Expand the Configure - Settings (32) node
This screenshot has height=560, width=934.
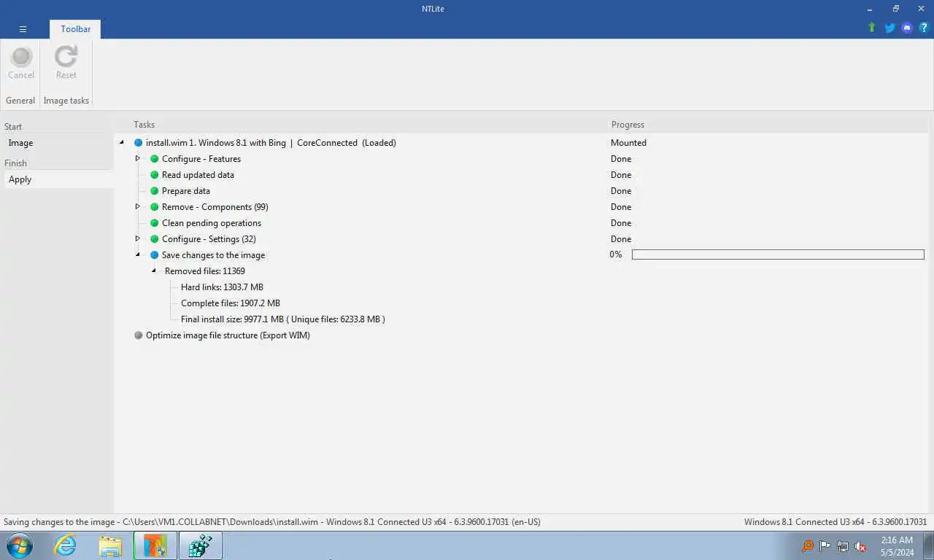[x=138, y=238]
